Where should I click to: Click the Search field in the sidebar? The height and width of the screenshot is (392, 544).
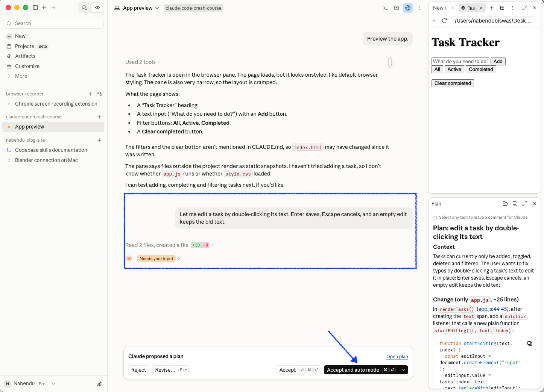(x=53, y=23)
